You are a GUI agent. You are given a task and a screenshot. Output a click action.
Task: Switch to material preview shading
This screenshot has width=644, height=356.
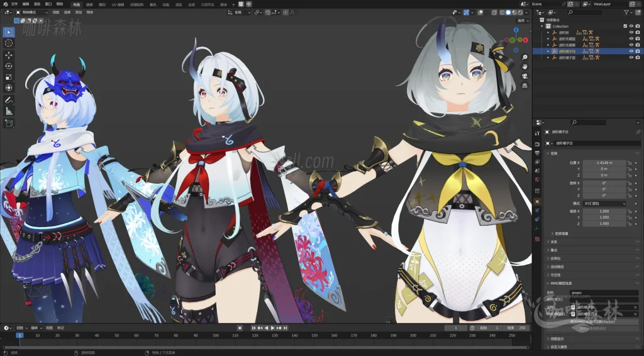click(514, 13)
